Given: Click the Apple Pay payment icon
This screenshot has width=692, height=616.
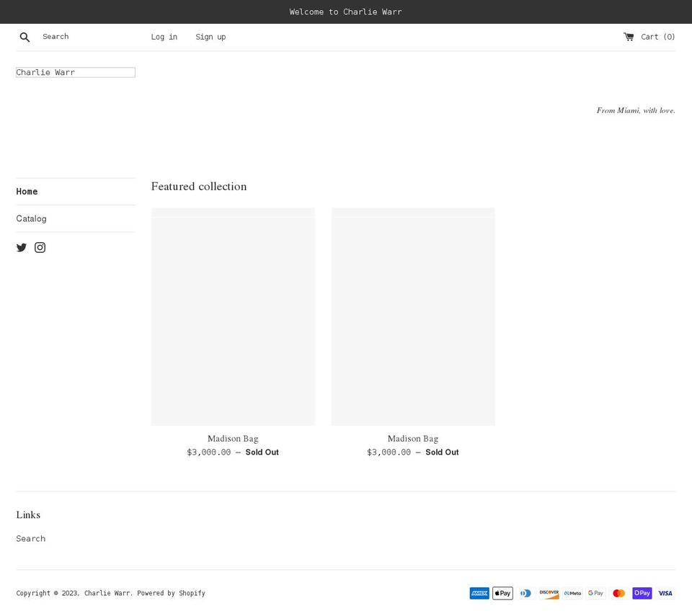Looking at the screenshot, I should click(502, 593).
